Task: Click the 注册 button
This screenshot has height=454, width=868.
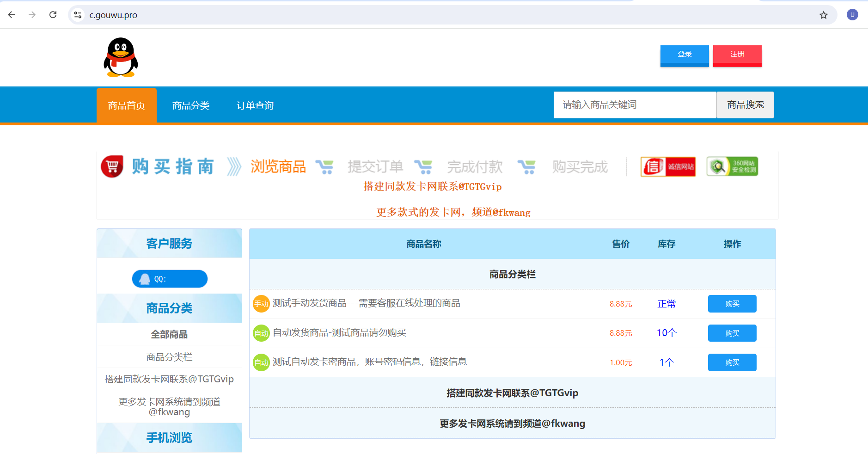Action: (737, 55)
